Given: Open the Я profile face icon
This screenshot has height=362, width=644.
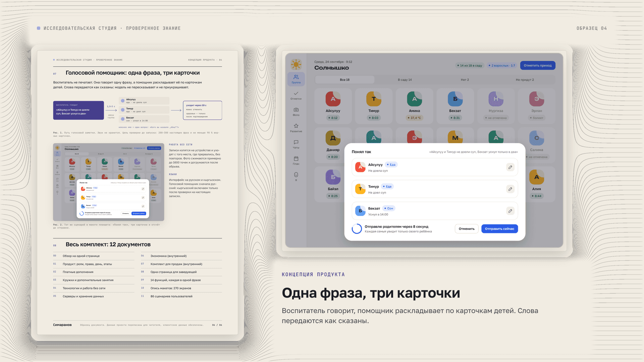Looking at the screenshot, I should click(x=296, y=177).
